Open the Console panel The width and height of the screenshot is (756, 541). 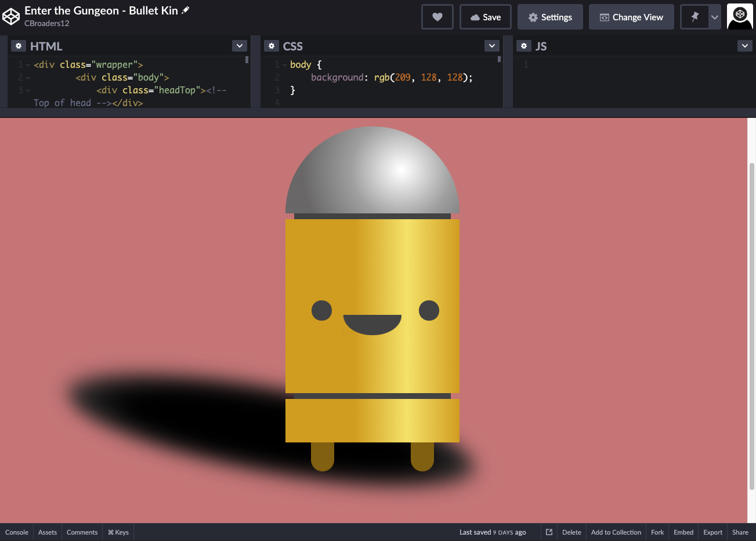coord(17,532)
